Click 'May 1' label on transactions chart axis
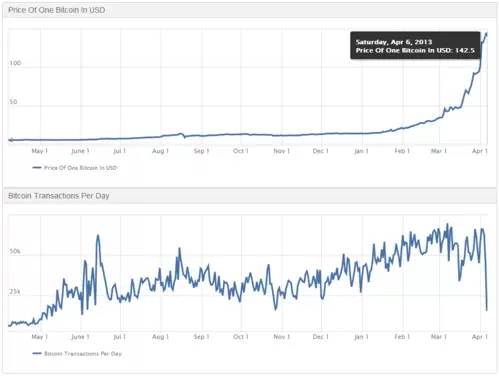This screenshot has height=376, width=499. click(x=40, y=337)
